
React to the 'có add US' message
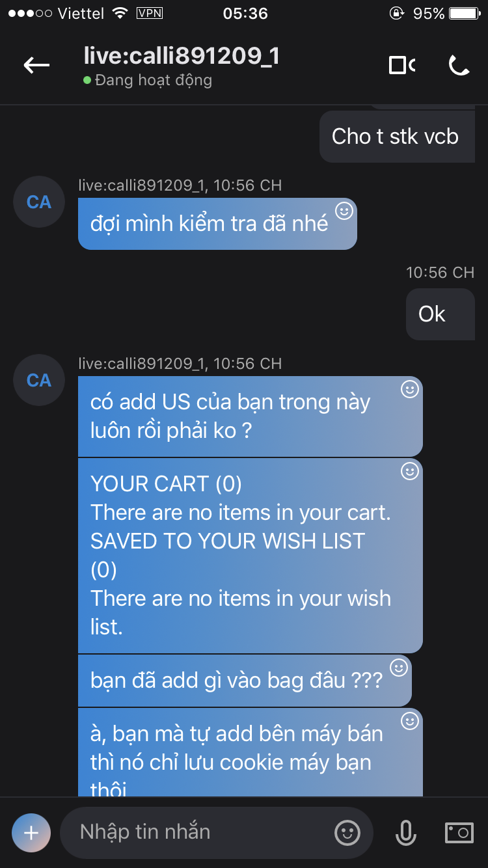pyautogui.click(x=410, y=389)
